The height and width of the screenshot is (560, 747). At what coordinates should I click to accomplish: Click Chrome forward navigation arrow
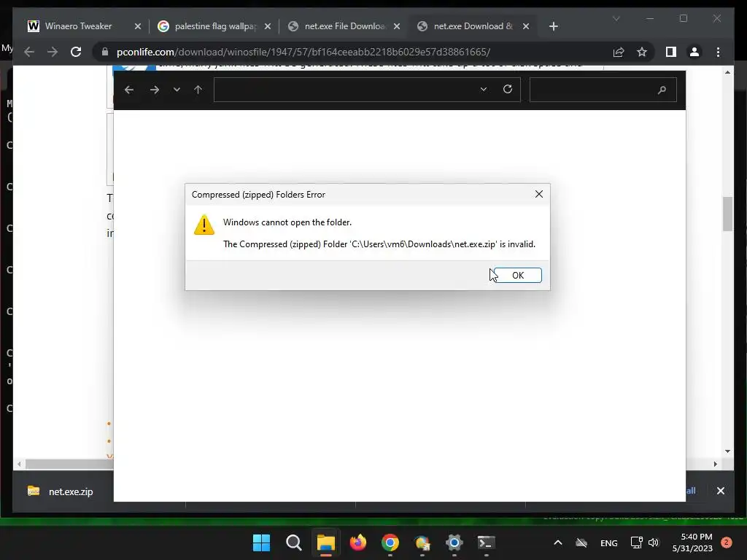[53, 52]
